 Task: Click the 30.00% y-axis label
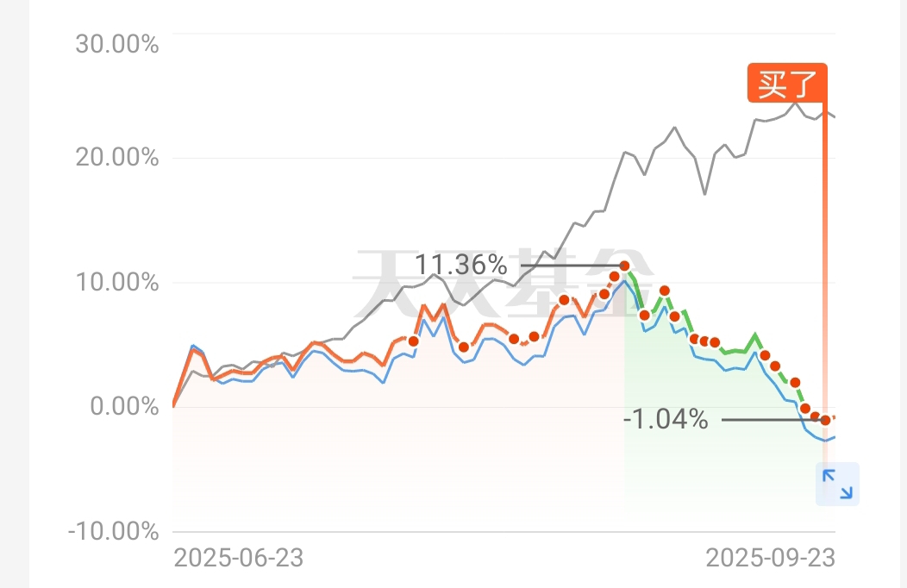[x=117, y=44]
